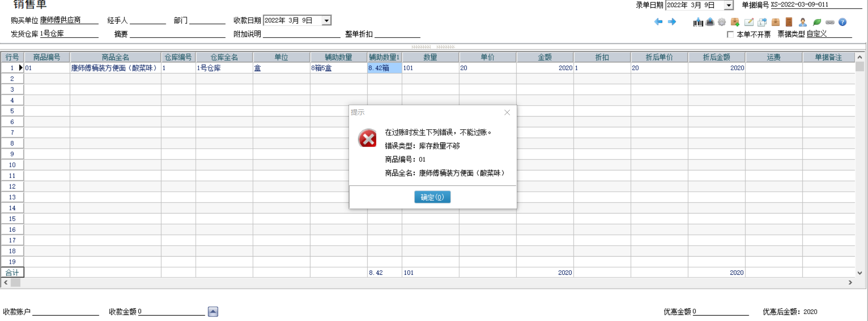
Task: Click the barcode scan import icon
Action: [x=698, y=22]
